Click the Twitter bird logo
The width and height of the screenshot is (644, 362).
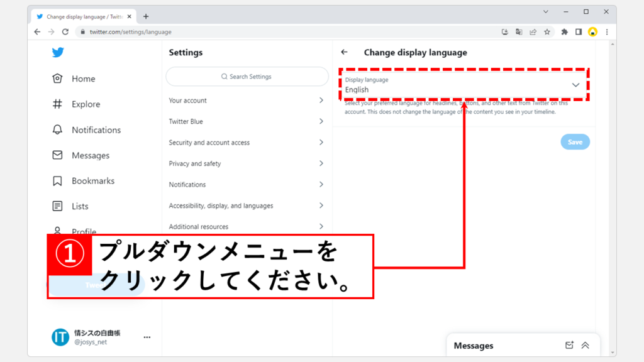pyautogui.click(x=58, y=53)
